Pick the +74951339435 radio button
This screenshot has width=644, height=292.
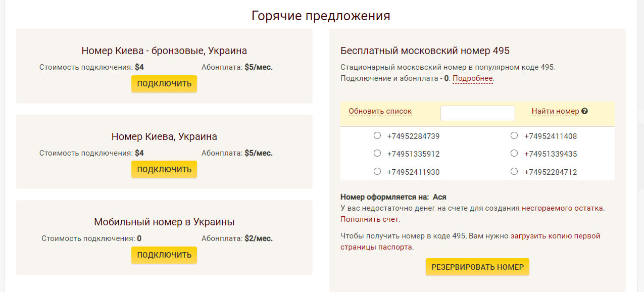pos(514,153)
